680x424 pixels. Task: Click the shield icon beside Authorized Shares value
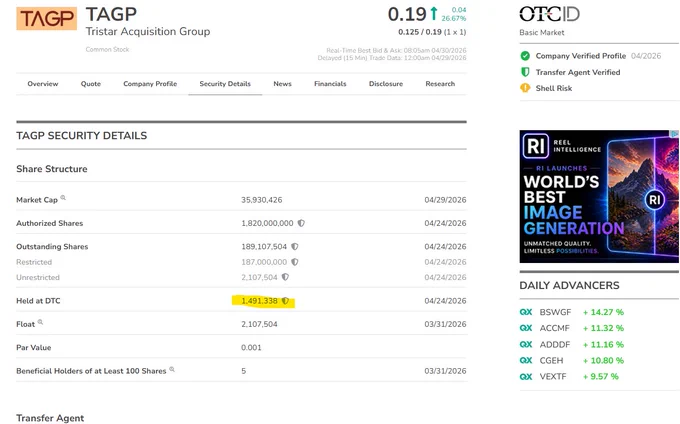[301, 223]
